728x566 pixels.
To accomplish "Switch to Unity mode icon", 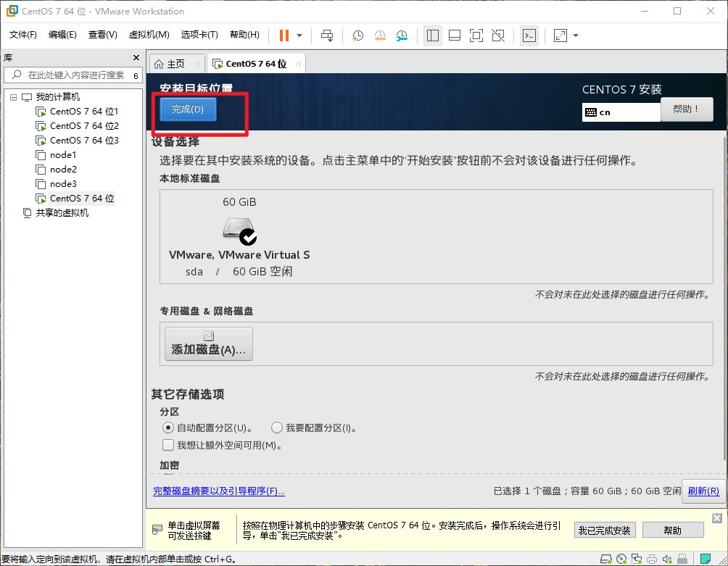I will tap(498, 36).
